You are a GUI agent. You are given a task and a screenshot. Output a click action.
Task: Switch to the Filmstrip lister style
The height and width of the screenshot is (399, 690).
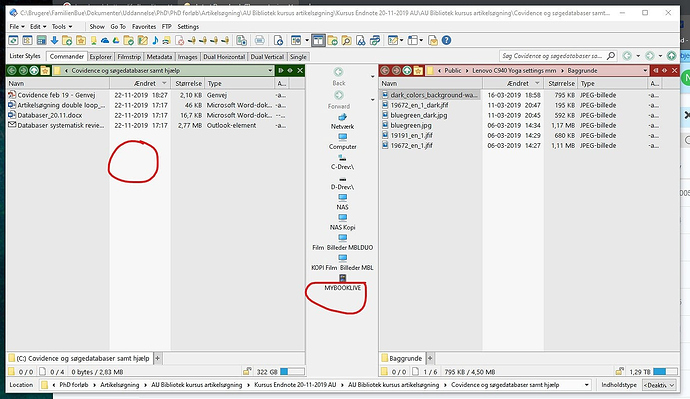pos(129,57)
